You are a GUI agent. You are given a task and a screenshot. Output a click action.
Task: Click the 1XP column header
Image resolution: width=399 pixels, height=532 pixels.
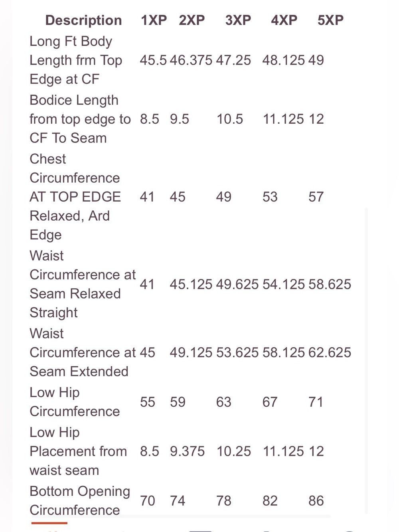click(154, 20)
